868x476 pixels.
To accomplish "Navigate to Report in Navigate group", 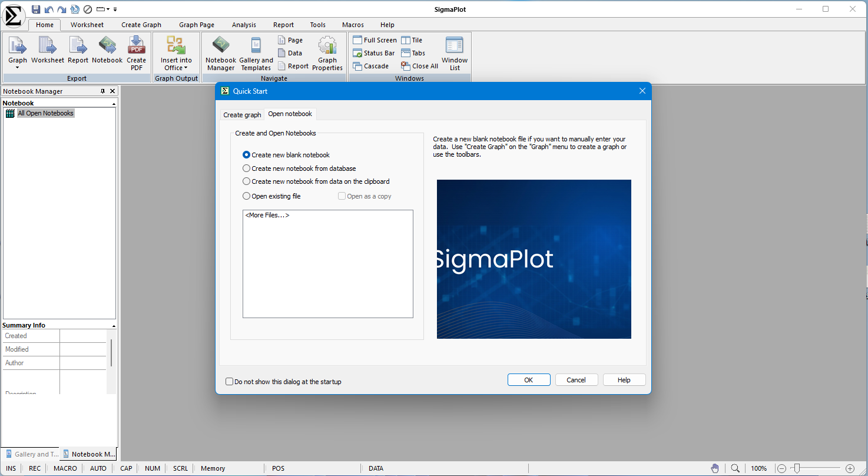I will pos(293,66).
